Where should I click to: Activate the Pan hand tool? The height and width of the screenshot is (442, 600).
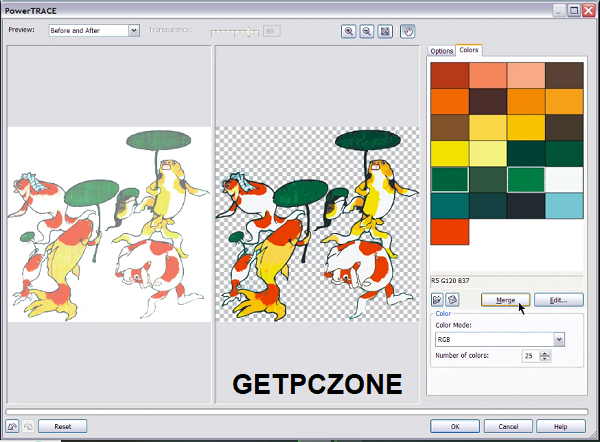coord(408,31)
